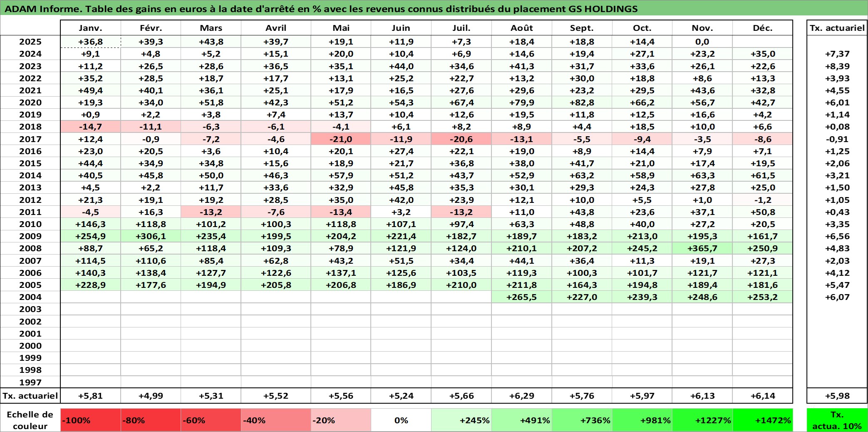Click the +228,9 cell in 2005
This screenshot has height=432, width=868.
coord(90,285)
